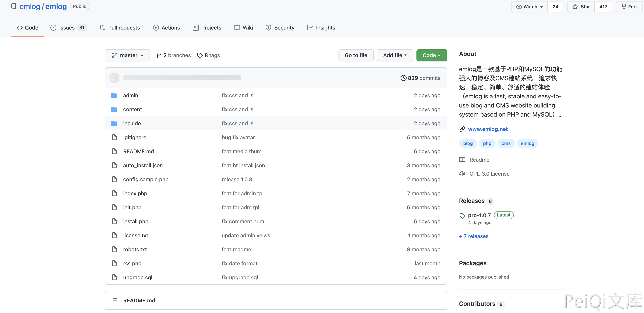
Task: Open the + 7 releases link
Action: coord(473,236)
